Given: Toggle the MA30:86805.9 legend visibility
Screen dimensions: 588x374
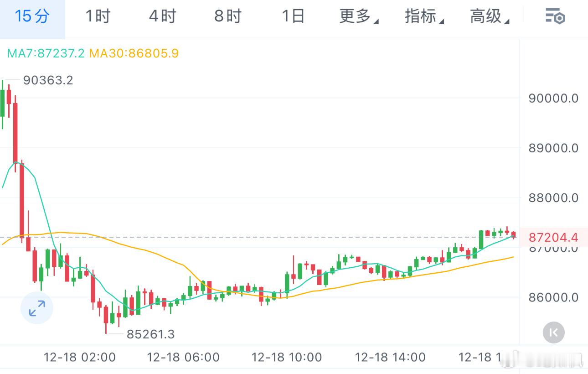Looking at the screenshot, I should pyautogui.click(x=135, y=53).
